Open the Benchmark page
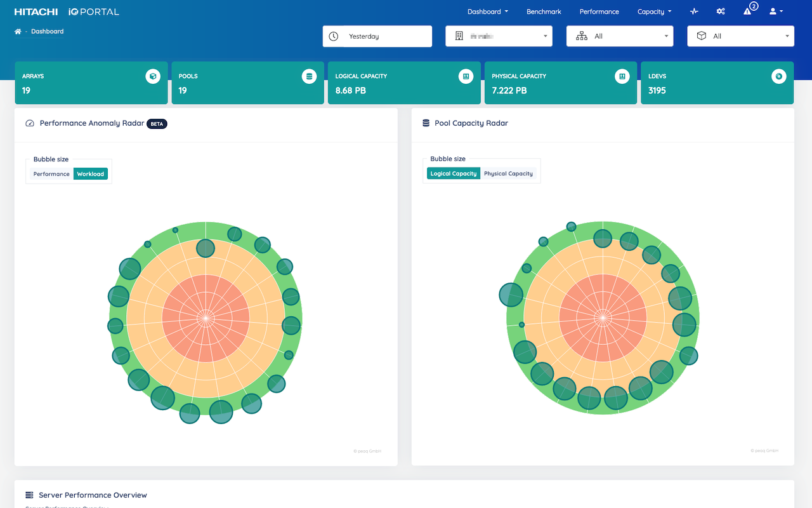This screenshot has width=812, height=508. (544, 11)
